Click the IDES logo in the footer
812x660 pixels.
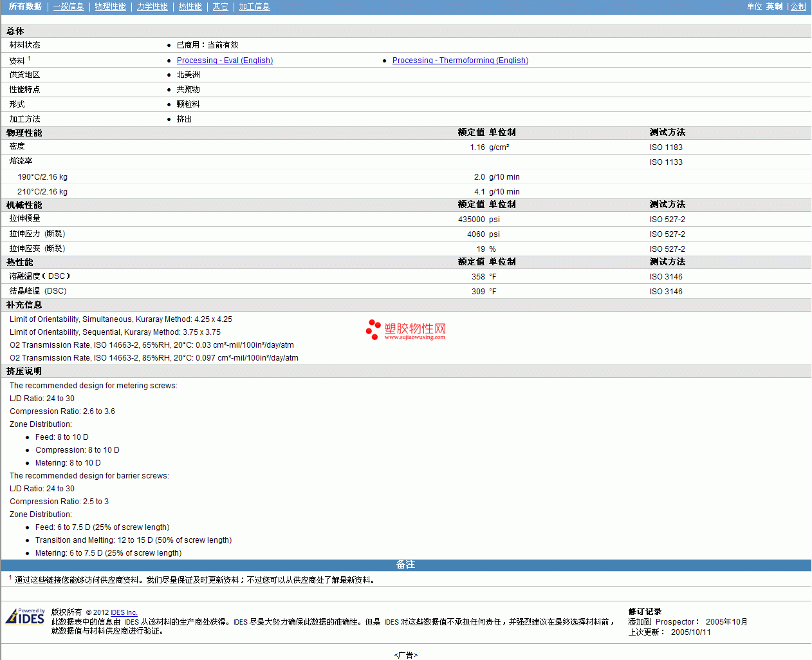pyautogui.click(x=25, y=617)
